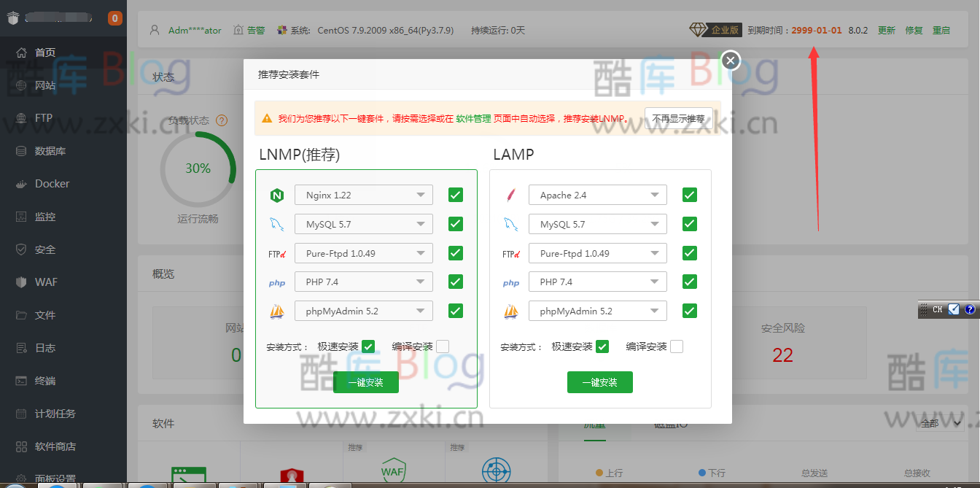Uncheck the Nginx 1.22 checkbox in LNMP
This screenshot has width=980, height=488.
[455, 195]
